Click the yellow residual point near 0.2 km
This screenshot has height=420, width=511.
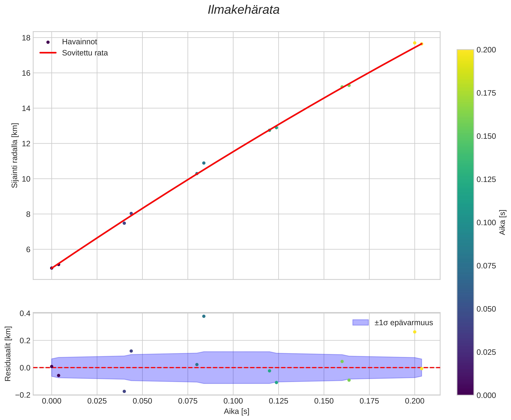pyautogui.click(x=414, y=332)
